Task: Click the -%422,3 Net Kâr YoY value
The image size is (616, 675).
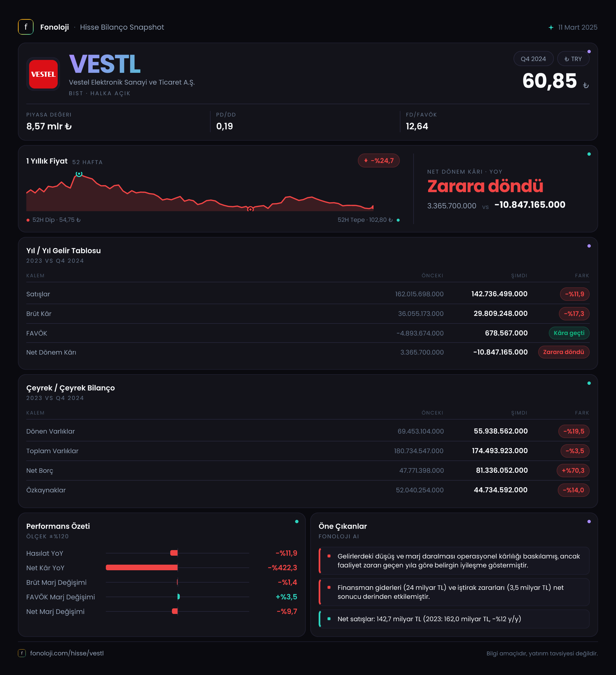Action: [283, 568]
